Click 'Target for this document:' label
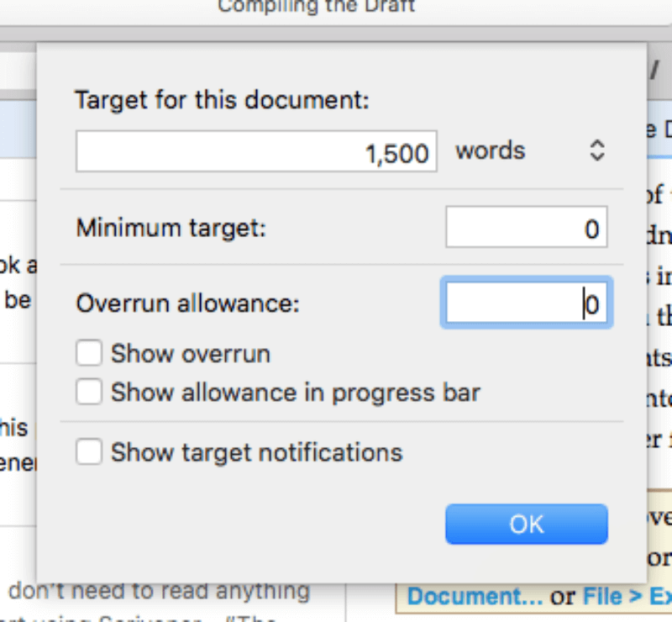672x622 pixels. pos(222,100)
